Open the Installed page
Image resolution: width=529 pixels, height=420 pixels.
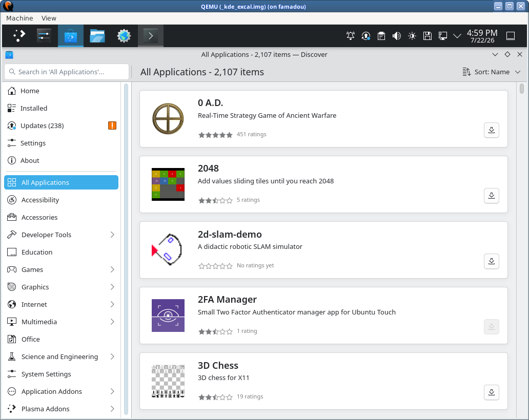point(61,108)
